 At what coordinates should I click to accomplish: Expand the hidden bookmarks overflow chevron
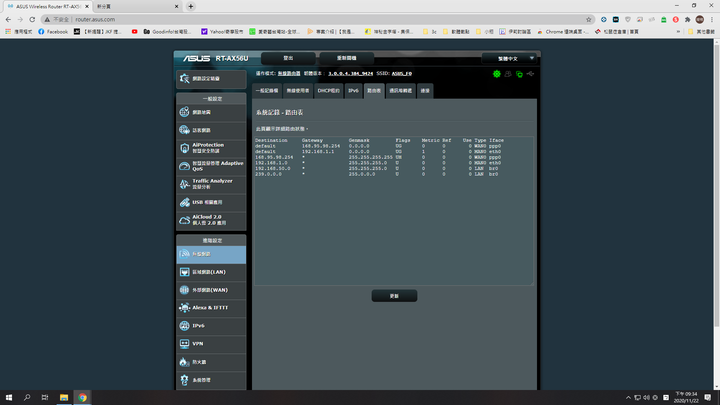(x=678, y=32)
